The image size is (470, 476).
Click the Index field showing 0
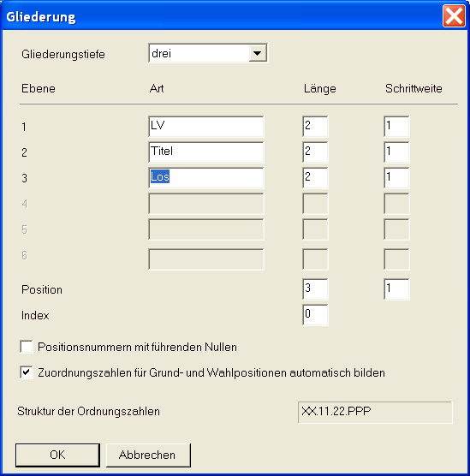click(x=315, y=315)
